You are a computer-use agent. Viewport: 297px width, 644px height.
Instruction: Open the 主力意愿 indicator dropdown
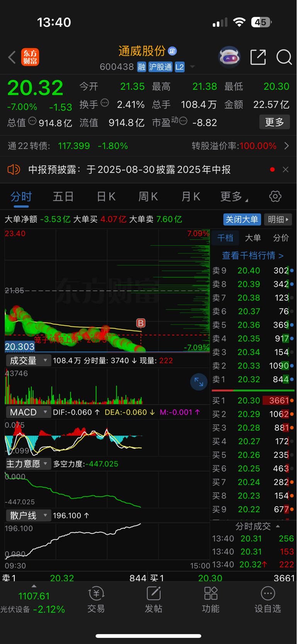click(x=28, y=464)
